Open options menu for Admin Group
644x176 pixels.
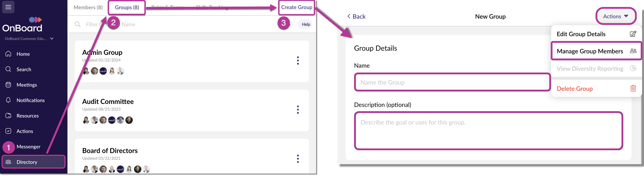point(298,60)
